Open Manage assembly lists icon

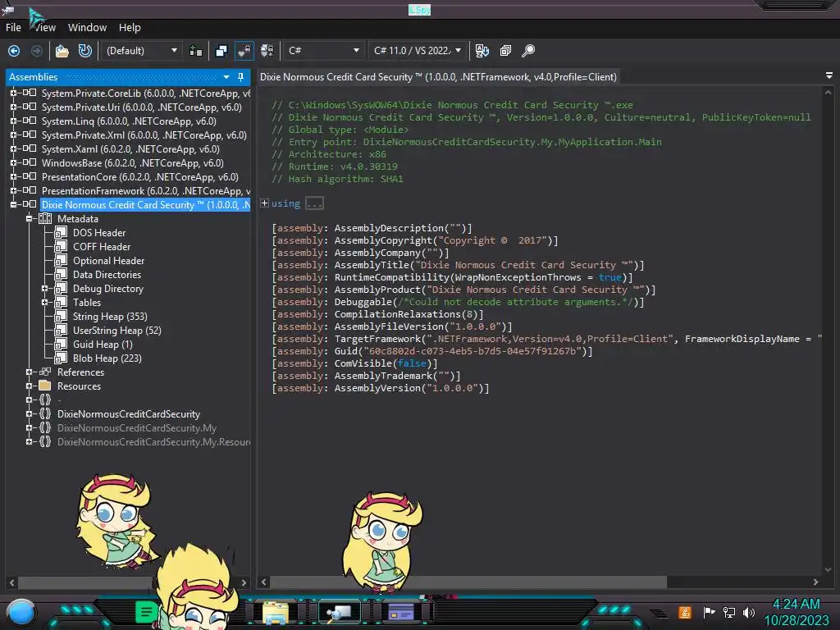[x=196, y=51]
